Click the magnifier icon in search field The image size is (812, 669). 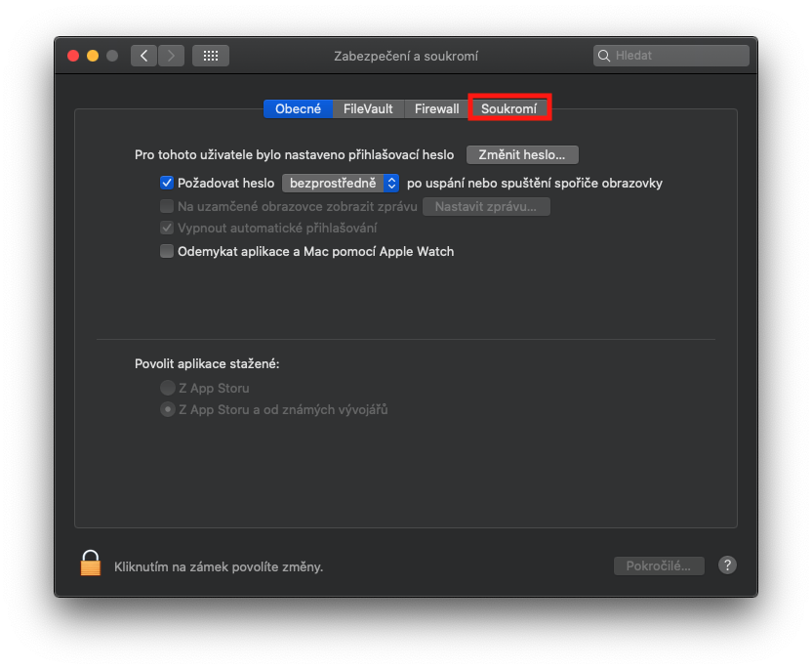(604, 56)
